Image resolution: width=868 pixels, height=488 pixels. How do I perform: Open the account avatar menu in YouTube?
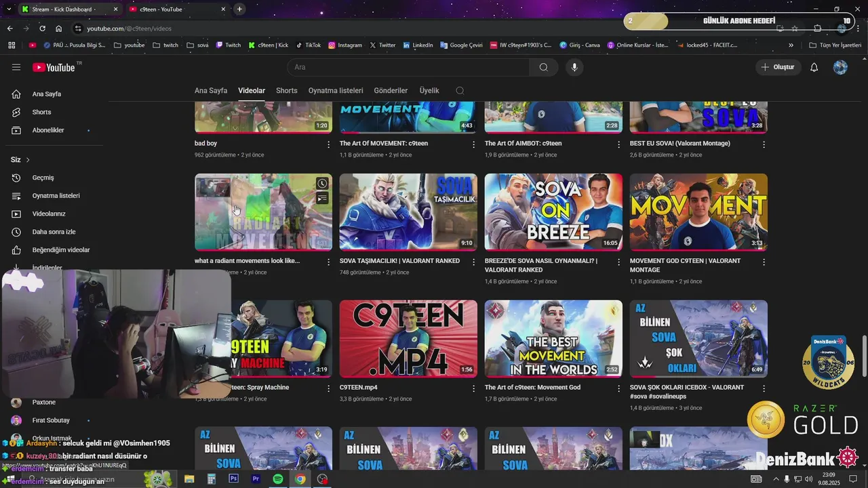(x=840, y=67)
